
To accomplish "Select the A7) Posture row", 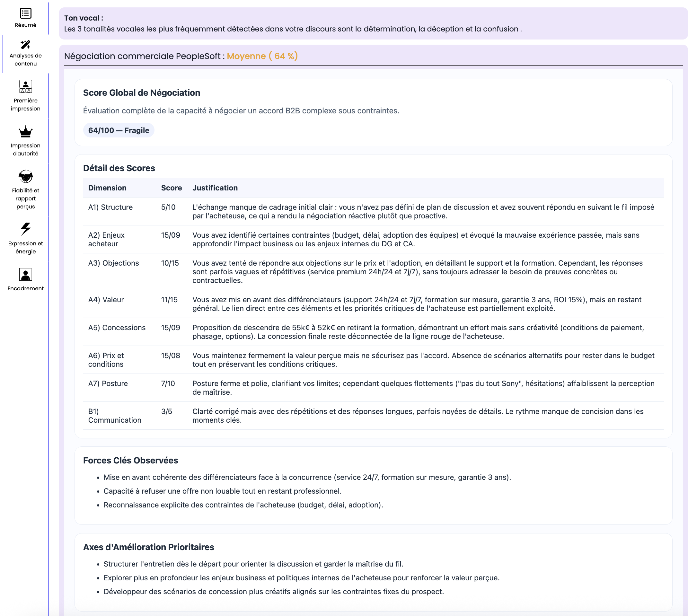I will (x=108, y=383).
